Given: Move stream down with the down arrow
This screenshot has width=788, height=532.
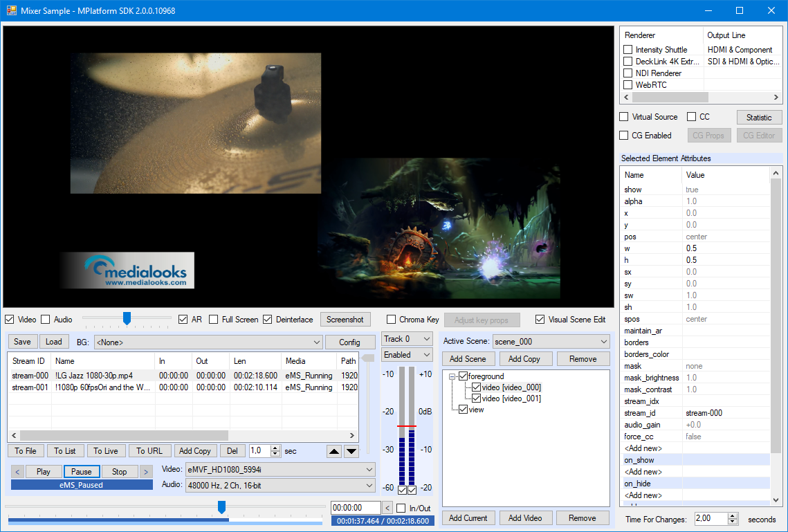Looking at the screenshot, I should [x=351, y=451].
